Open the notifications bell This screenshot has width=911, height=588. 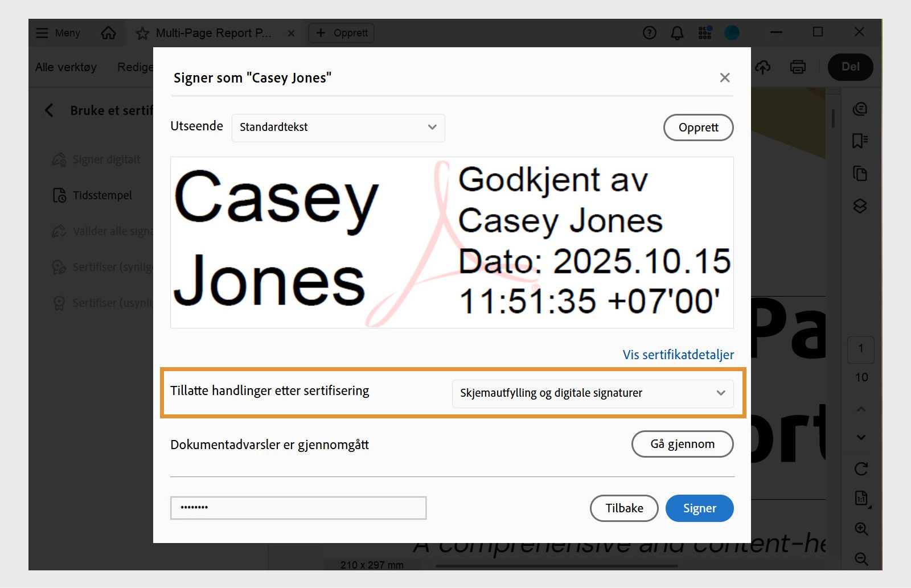(x=677, y=32)
